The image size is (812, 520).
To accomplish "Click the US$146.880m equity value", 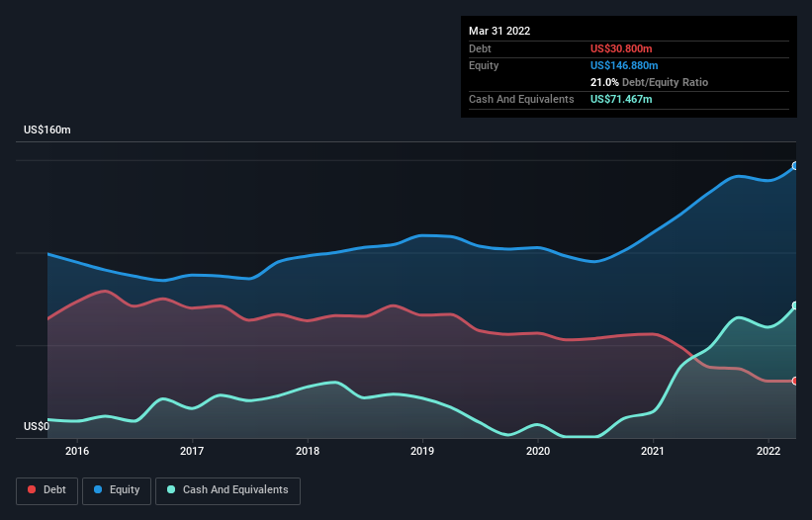I will [624, 65].
